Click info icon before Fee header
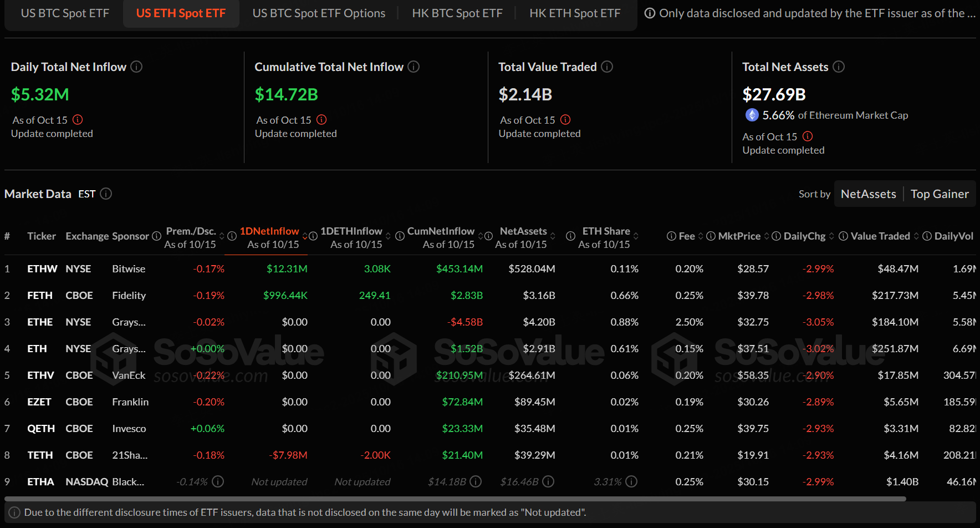This screenshot has height=528, width=980. pos(671,236)
